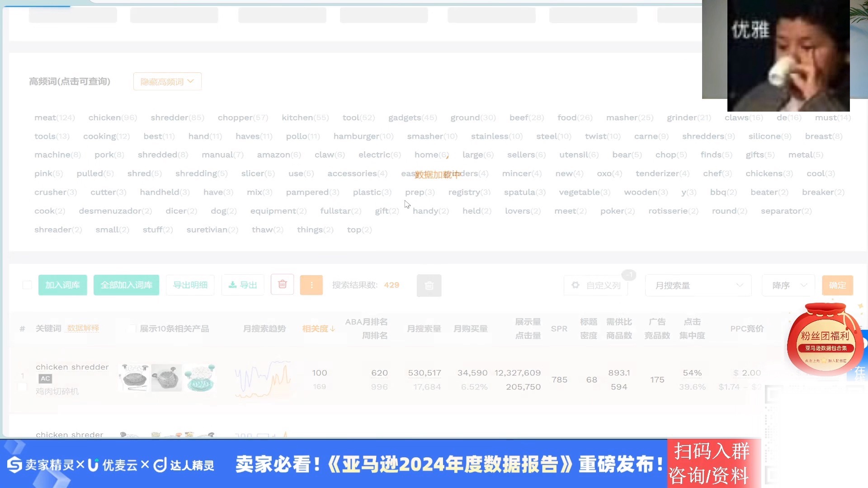
Task: Open the 自定义列 column settings
Action: pyautogui.click(x=596, y=286)
